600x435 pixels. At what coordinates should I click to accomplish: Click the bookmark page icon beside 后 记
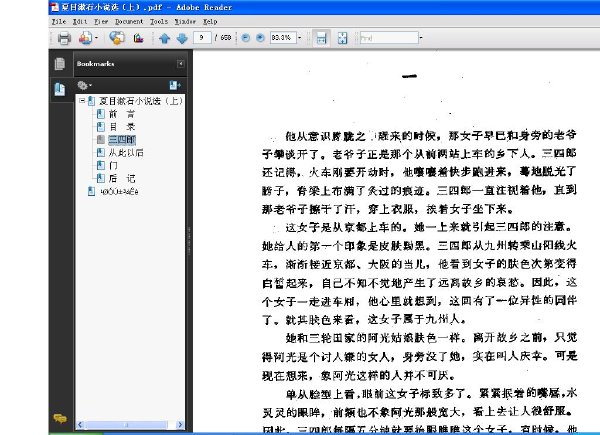100,178
